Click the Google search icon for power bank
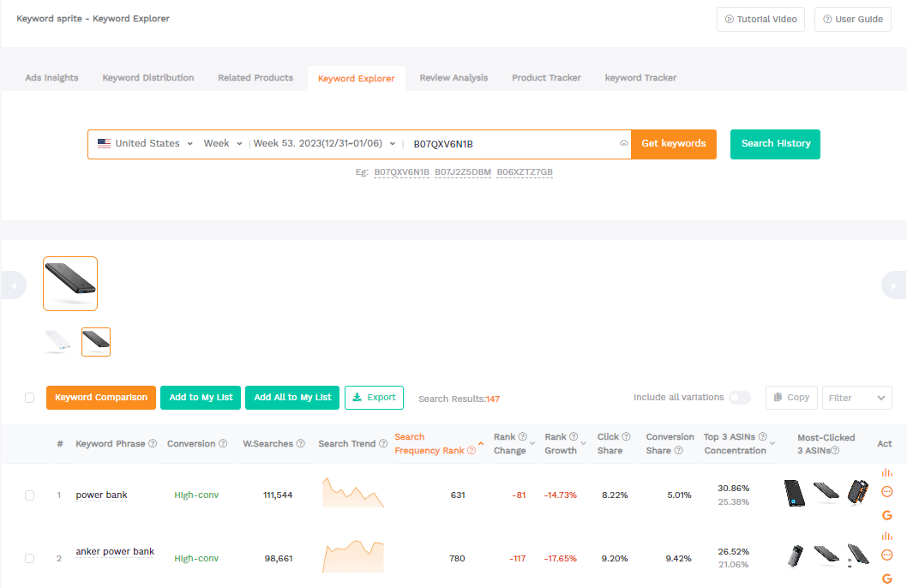Screen dimensions: 907x588 (886, 515)
